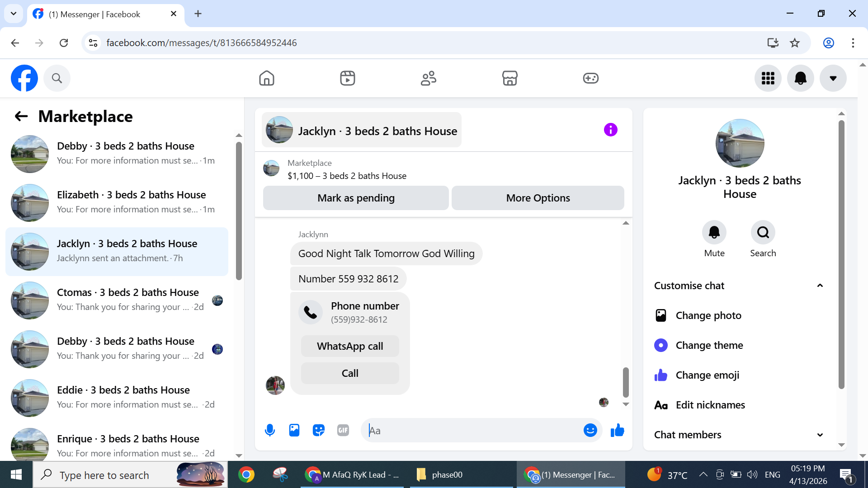Open the Friends icon
This screenshot has height=488, width=868.
coord(429,78)
